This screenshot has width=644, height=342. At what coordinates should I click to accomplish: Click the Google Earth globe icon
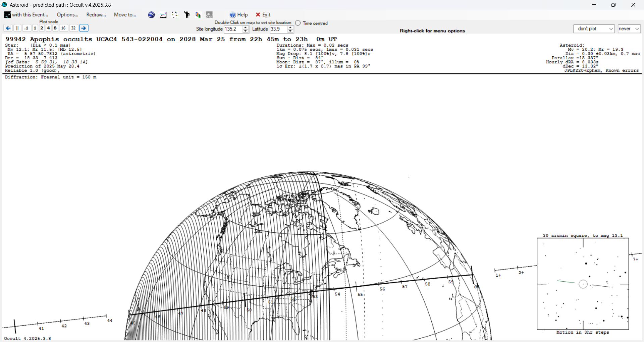[151, 15]
